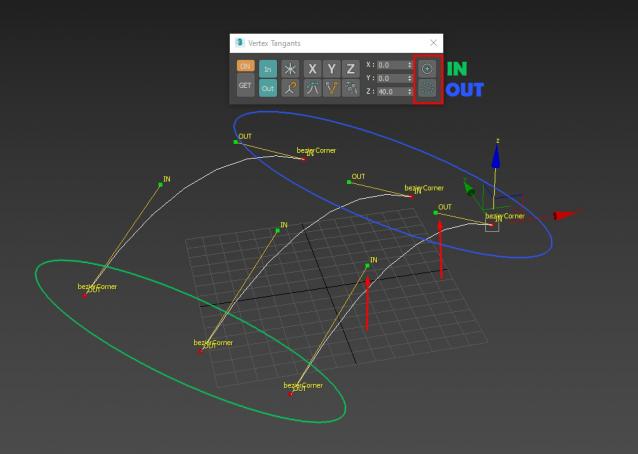This screenshot has height=454, width=638.
Task: Toggle the In tangent button
Action: 268,69
